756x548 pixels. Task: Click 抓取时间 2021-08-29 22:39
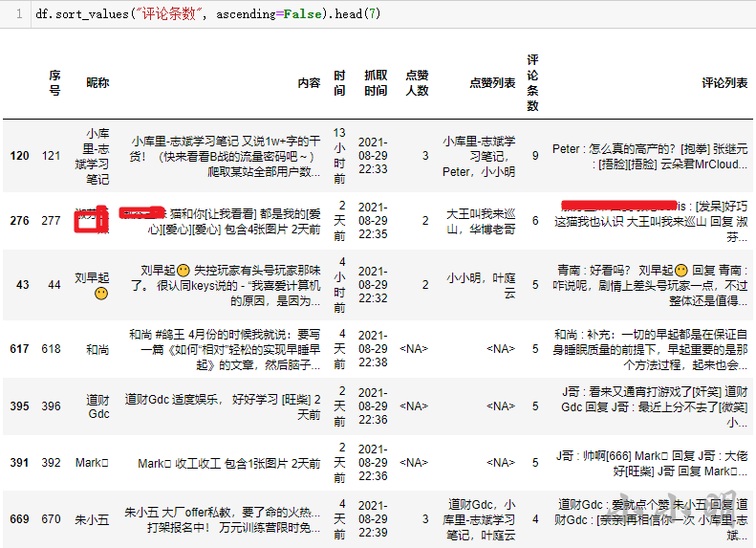373,519
